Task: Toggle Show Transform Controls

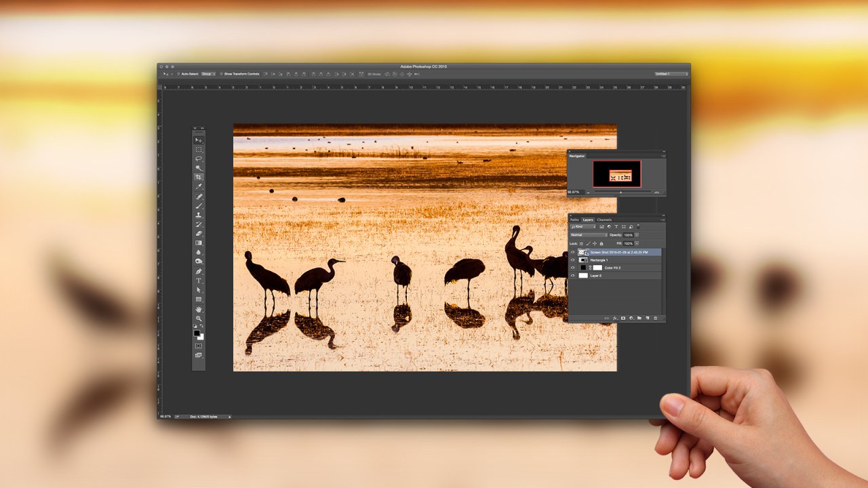Action: [221, 74]
